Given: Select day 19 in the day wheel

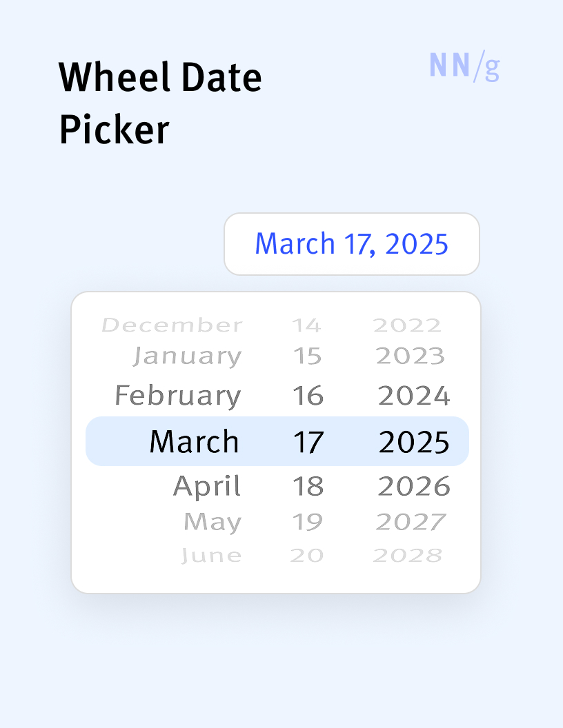Looking at the screenshot, I should (307, 522).
